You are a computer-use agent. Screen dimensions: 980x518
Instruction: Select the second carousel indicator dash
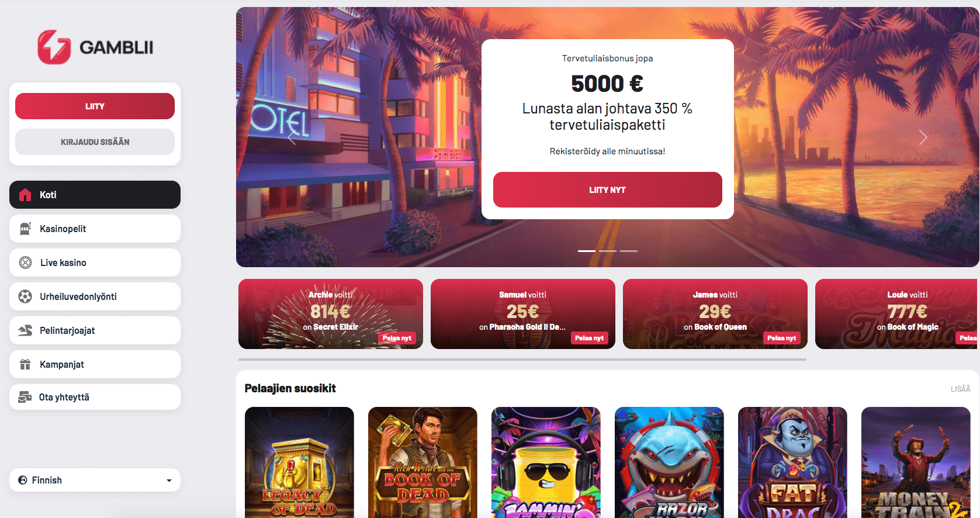click(x=608, y=251)
